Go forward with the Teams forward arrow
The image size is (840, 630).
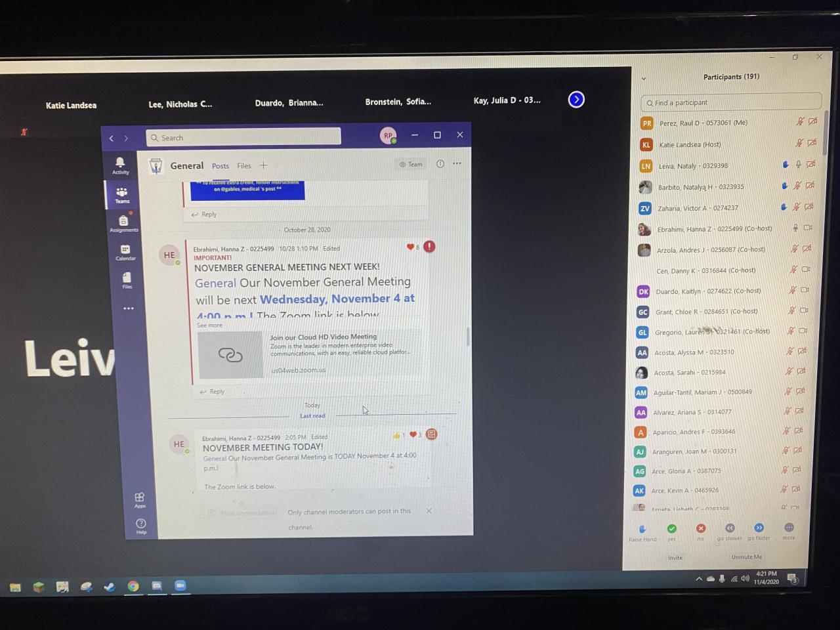point(126,138)
